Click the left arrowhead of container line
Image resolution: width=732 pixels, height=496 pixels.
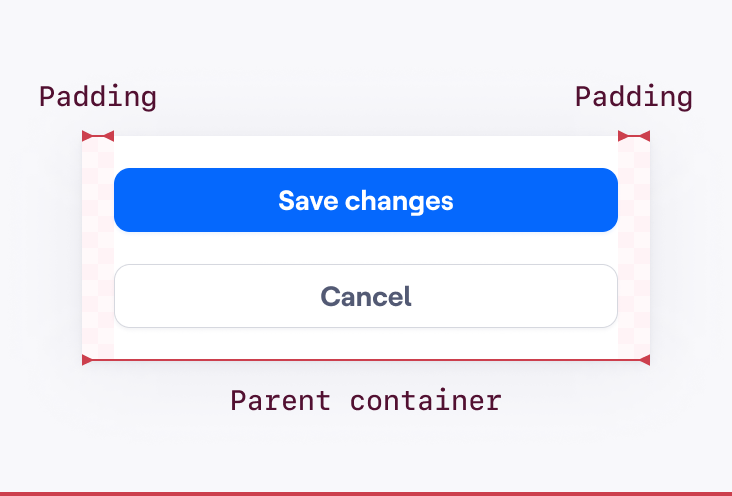point(87,360)
